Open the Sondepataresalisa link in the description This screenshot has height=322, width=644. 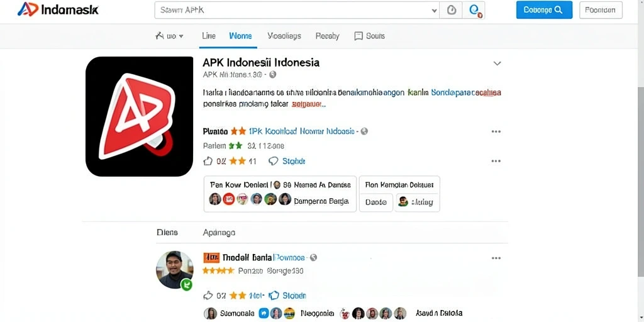(x=466, y=93)
